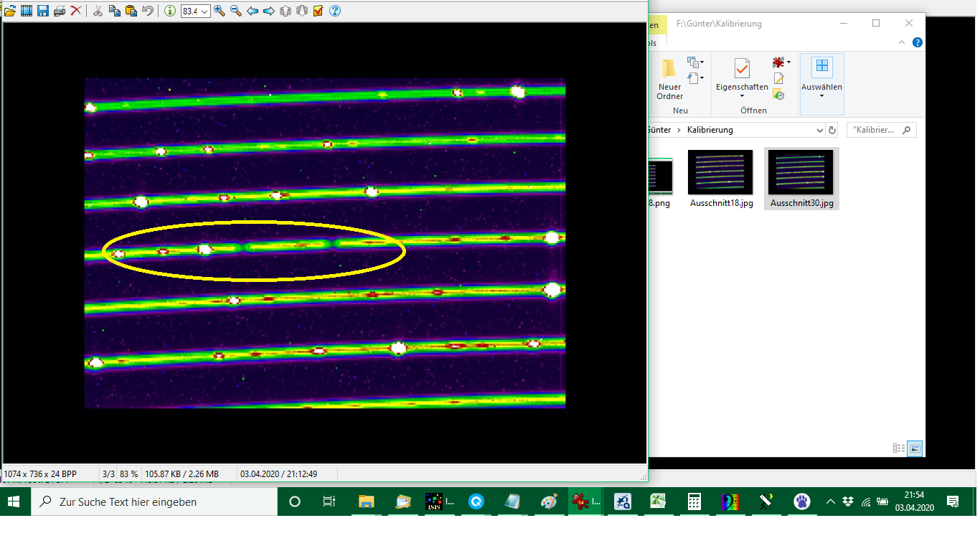This screenshot has height=551, width=980.
Task: Undo the last action in the toolbar
Action: pos(148,11)
